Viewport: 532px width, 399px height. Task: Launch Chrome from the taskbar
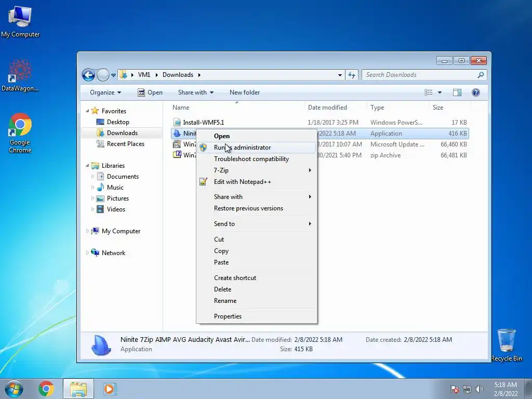click(x=46, y=389)
